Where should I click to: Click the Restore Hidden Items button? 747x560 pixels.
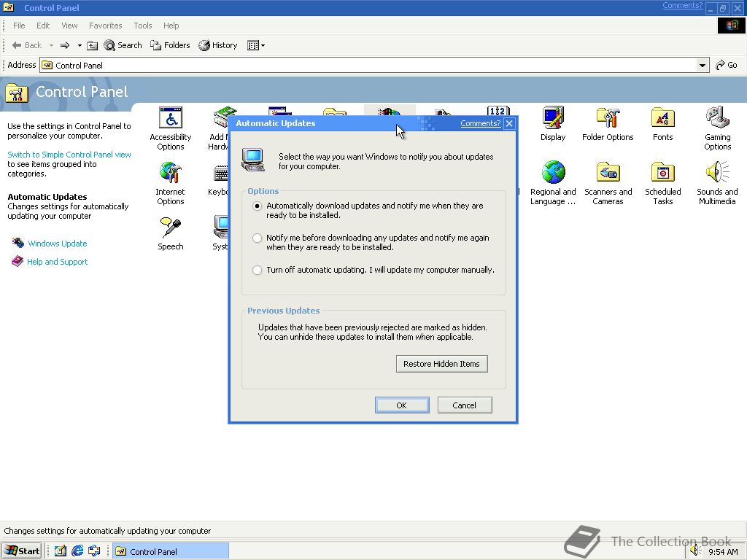(441, 364)
